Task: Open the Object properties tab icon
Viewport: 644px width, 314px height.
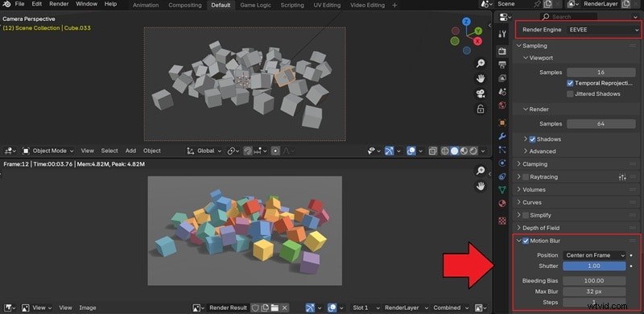Action: click(502, 122)
